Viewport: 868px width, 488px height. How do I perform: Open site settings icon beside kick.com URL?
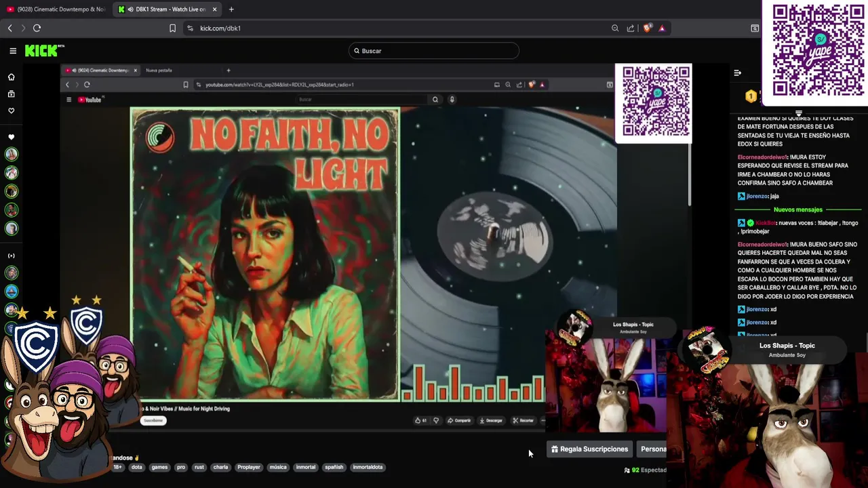pos(190,28)
